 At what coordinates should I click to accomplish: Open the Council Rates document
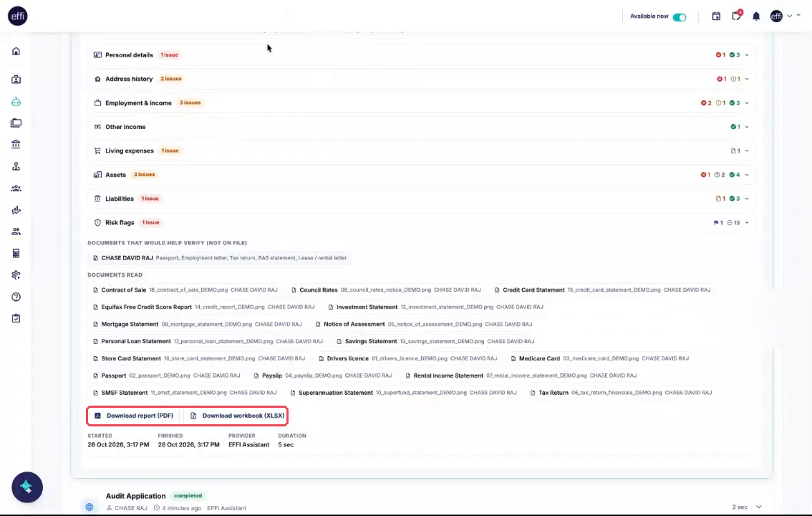click(x=386, y=290)
